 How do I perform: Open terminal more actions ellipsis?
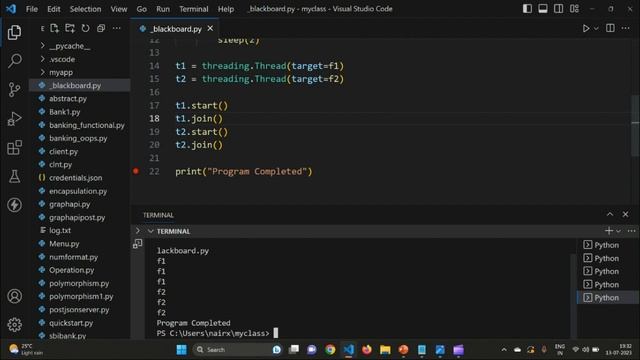click(x=631, y=231)
